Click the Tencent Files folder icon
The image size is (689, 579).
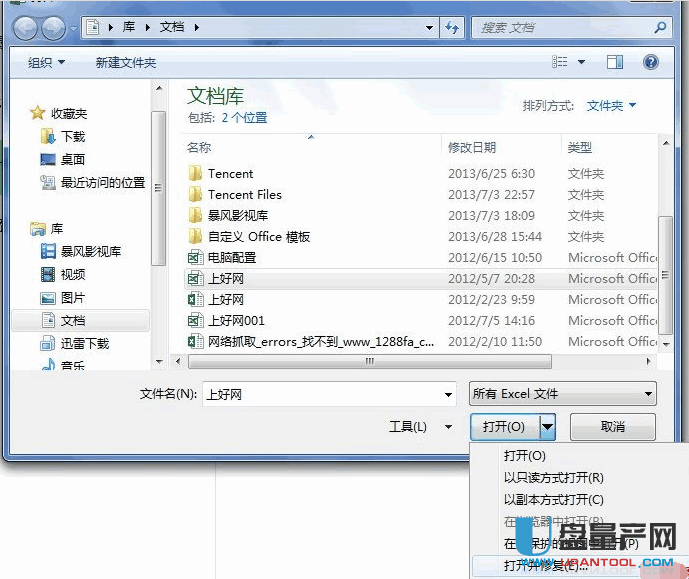195,195
